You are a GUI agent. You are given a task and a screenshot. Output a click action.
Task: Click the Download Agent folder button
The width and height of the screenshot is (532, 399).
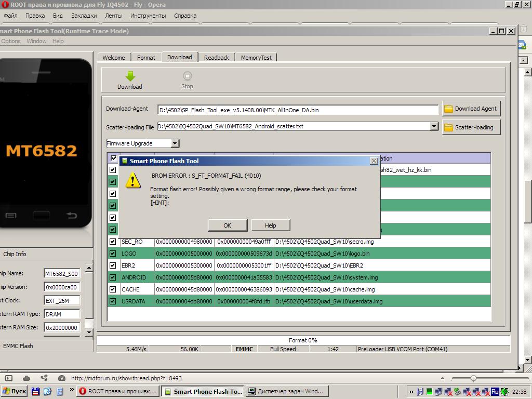click(471, 109)
